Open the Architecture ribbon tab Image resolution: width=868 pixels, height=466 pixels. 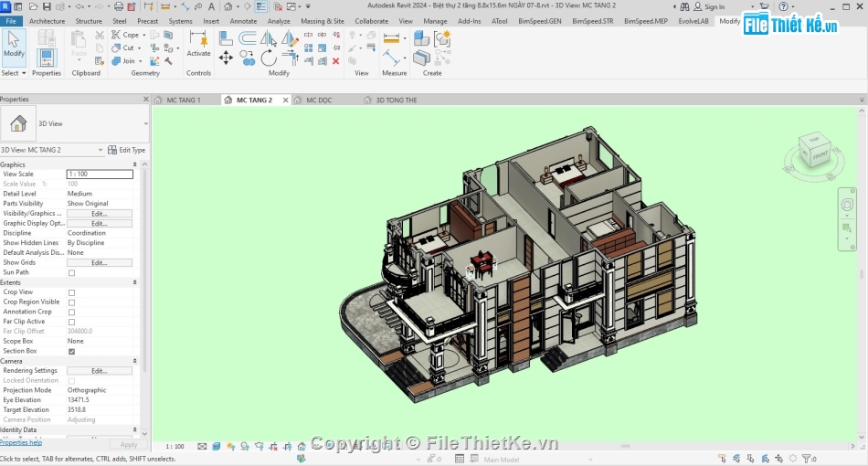(47, 21)
